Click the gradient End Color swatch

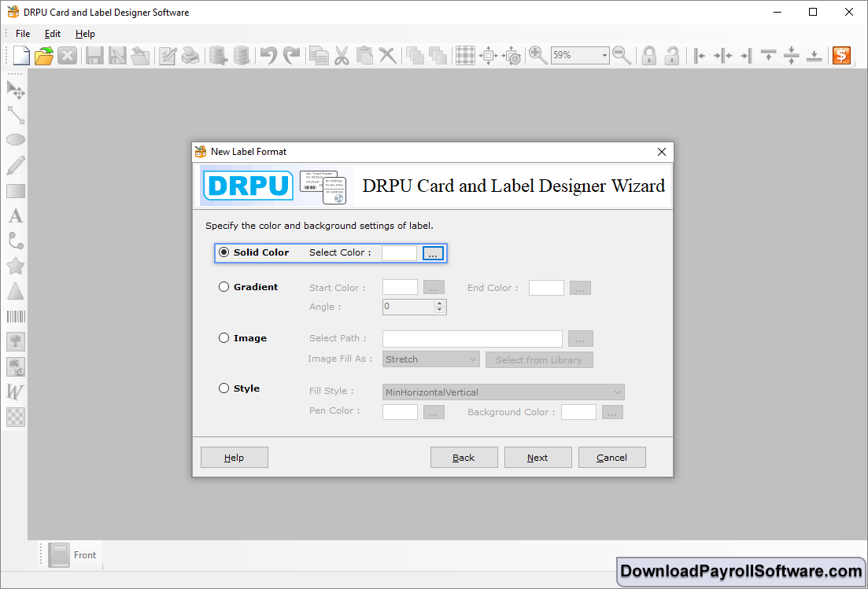click(x=546, y=288)
